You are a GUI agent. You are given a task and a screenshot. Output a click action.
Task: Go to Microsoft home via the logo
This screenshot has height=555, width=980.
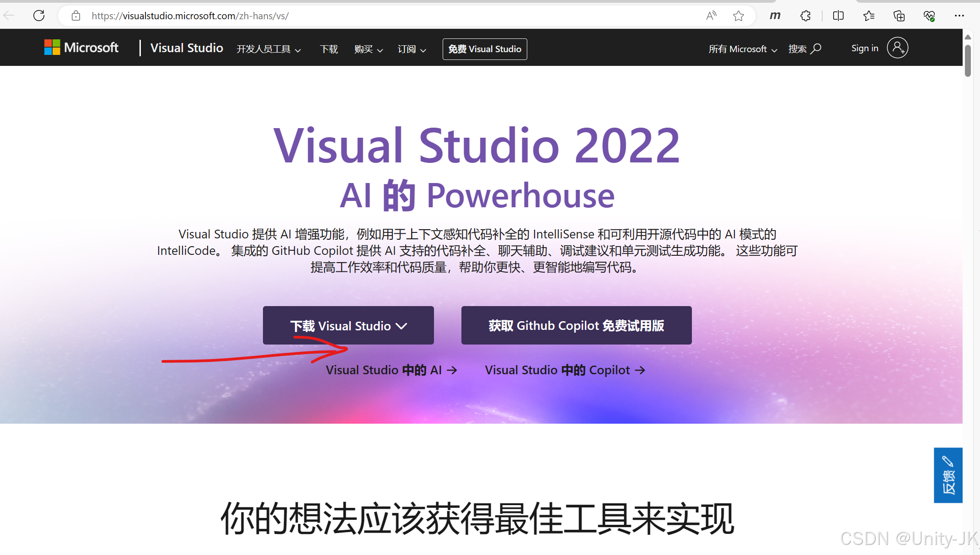[x=81, y=48]
